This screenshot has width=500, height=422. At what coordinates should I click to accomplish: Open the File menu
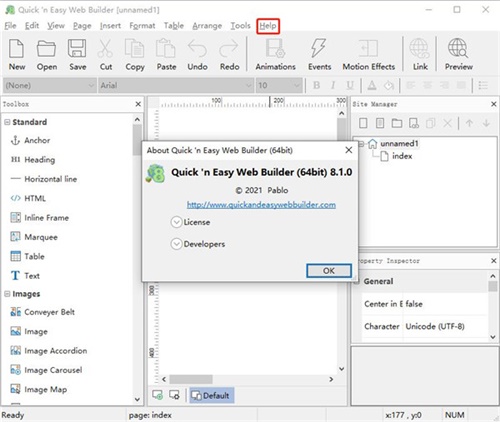pyautogui.click(x=10, y=26)
